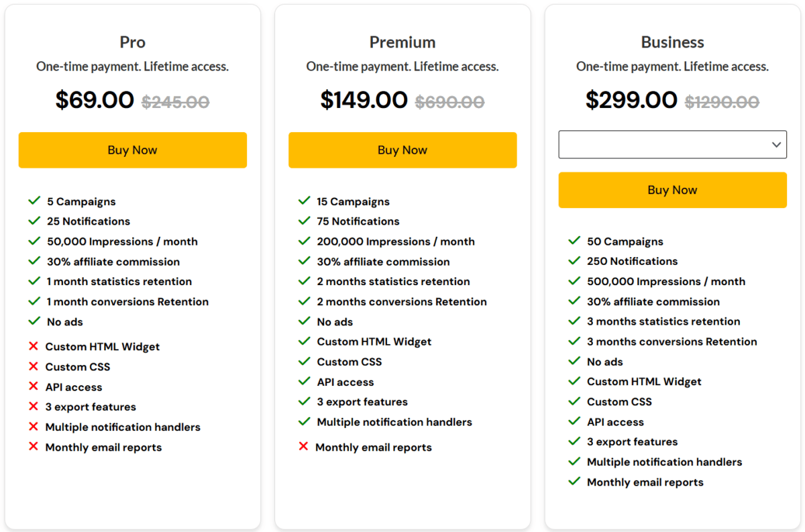Click checkmark next to Premium Custom CSS
This screenshot has width=805, height=532.
(305, 361)
